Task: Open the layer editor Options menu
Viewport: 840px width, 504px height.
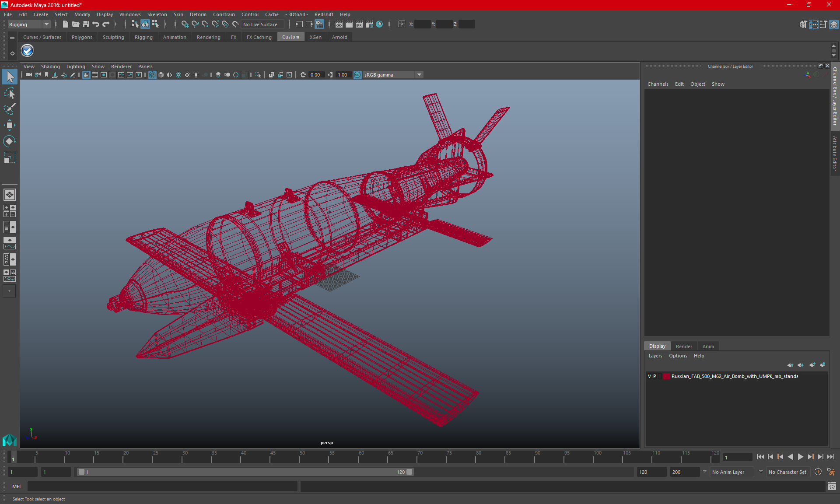Action: tap(678, 356)
